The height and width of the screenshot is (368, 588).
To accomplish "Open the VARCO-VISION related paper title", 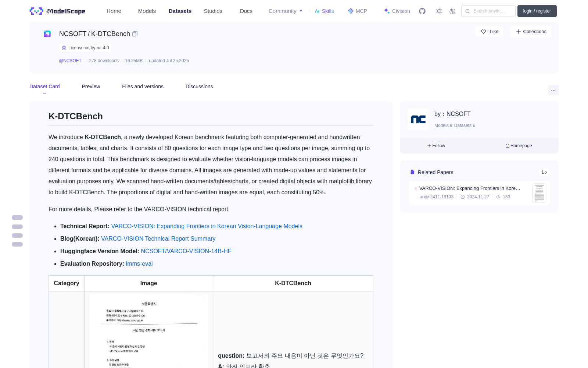I will (470, 188).
